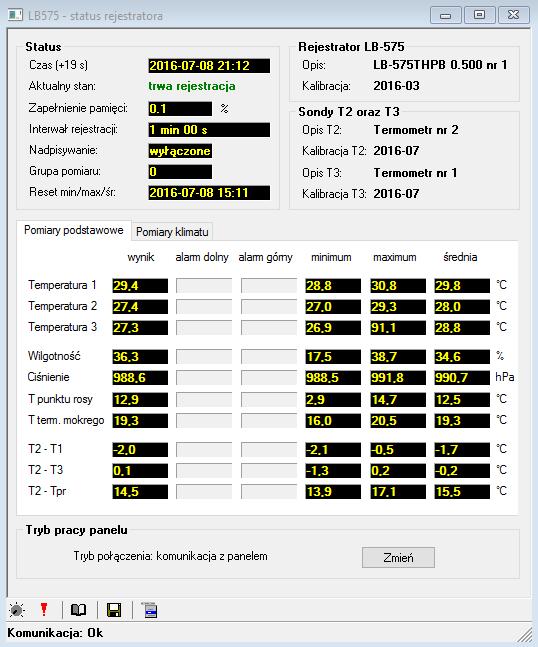Click alarm dolny field for T2 - Tpr
Screen dimensions: 538x647
coord(204,491)
